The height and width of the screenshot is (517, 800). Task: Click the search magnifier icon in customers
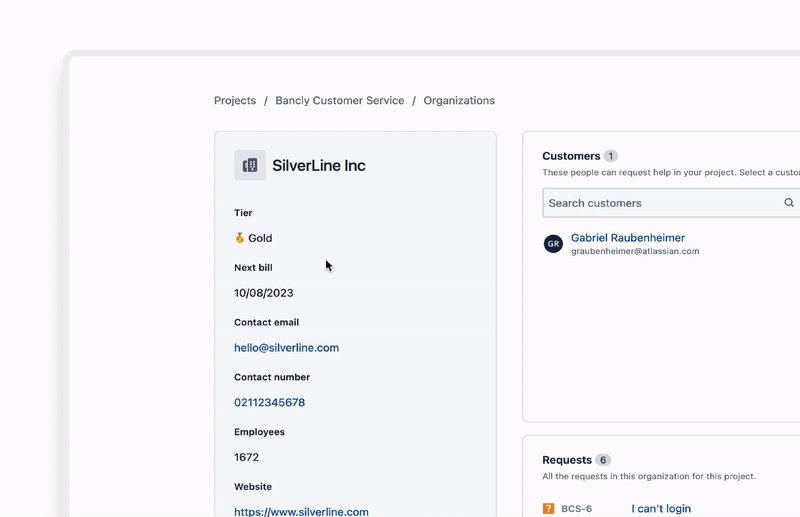click(789, 203)
